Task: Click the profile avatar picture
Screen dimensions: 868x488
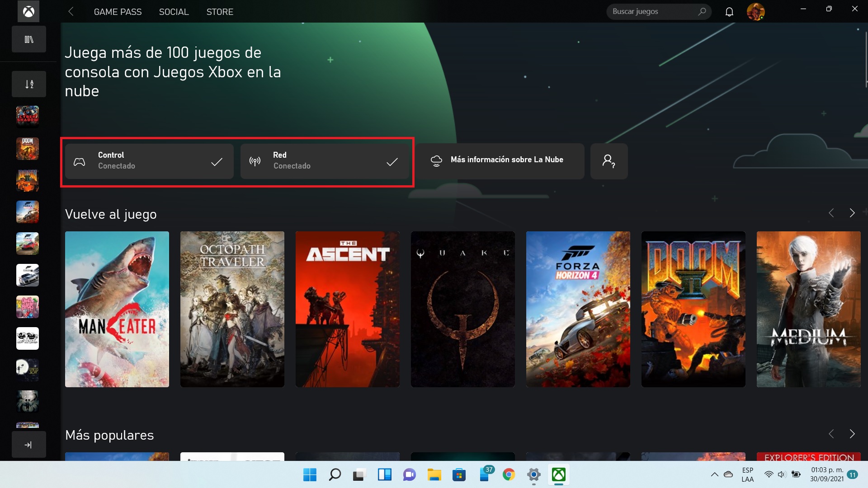Action: click(x=755, y=12)
